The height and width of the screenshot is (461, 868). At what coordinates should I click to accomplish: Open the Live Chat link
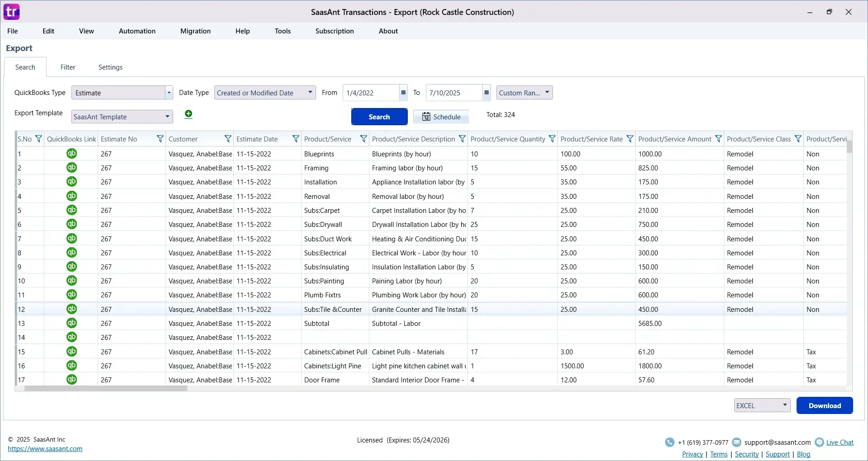pos(840,442)
